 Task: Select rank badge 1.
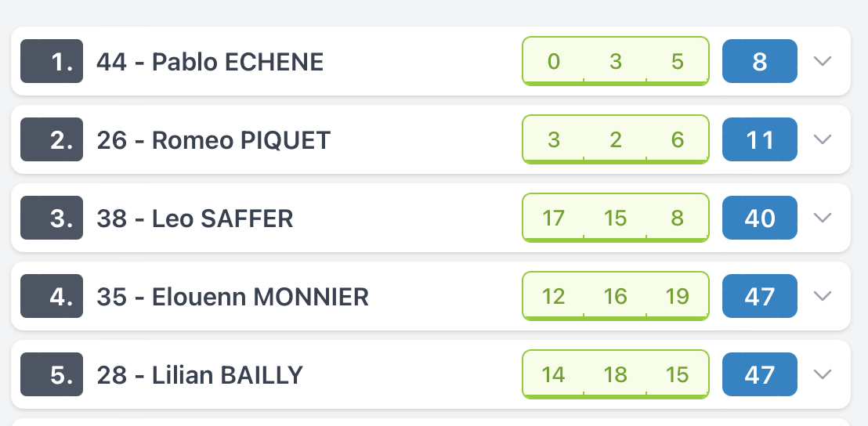pyautogui.click(x=52, y=61)
